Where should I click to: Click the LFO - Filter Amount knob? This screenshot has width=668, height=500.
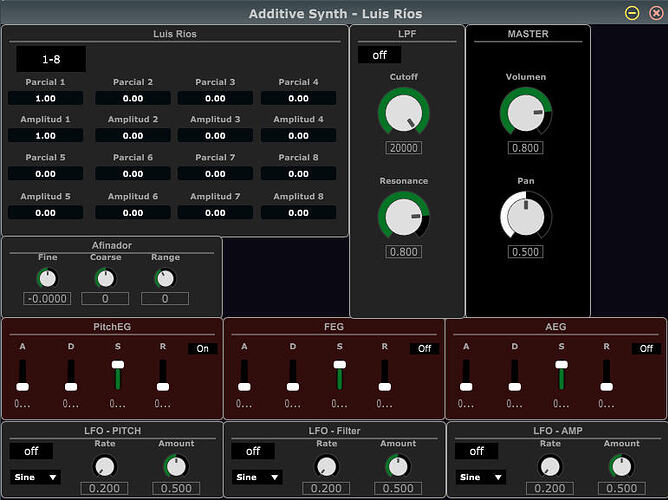click(398, 466)
